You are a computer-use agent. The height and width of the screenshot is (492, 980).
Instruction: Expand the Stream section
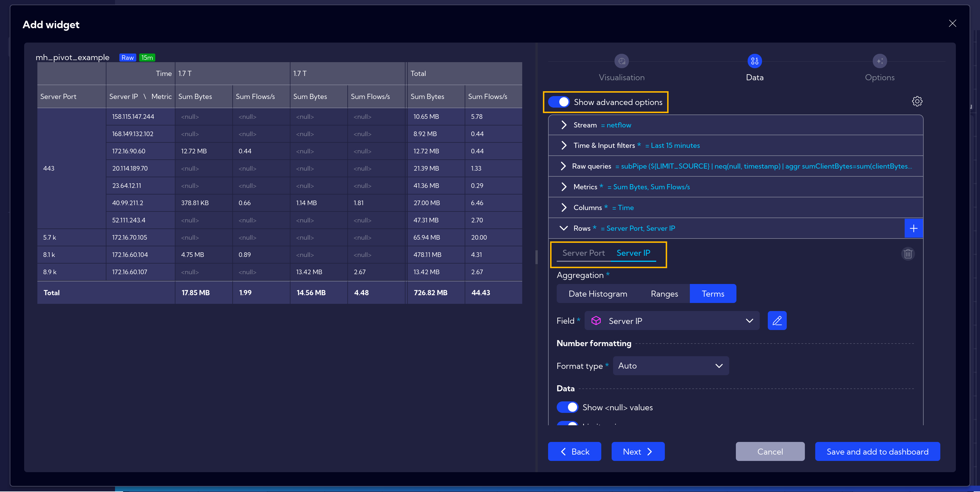(735, 125)
